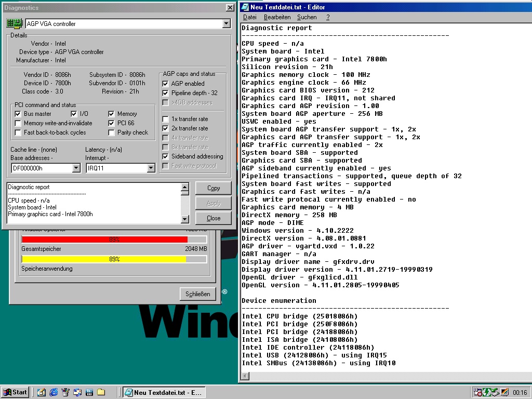
Task: Check the 1x transfer rate option
Action: 166,119
